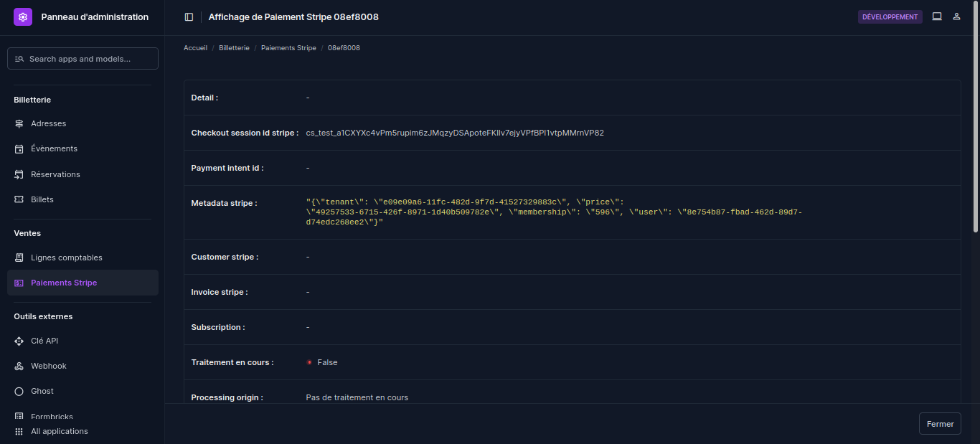This screenshot has width=980, height=444.
Task: Click the Réservations receipt icon
Action: click(19, 174)
